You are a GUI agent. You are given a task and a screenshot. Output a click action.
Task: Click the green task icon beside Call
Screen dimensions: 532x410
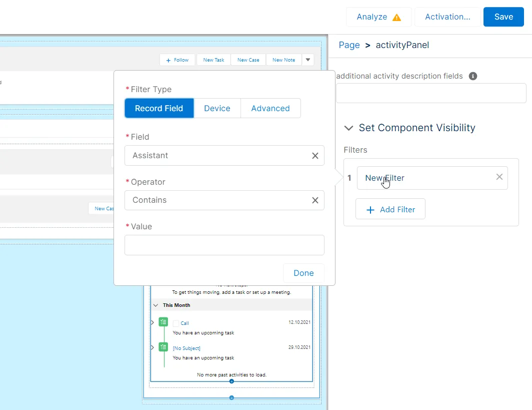pyautogui.click(x=163, y=322)
